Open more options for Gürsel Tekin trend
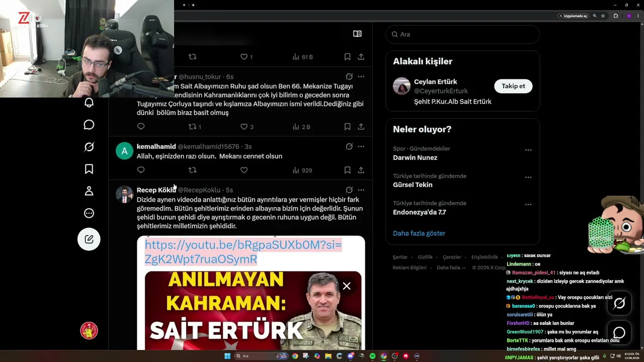 [528, 177]
